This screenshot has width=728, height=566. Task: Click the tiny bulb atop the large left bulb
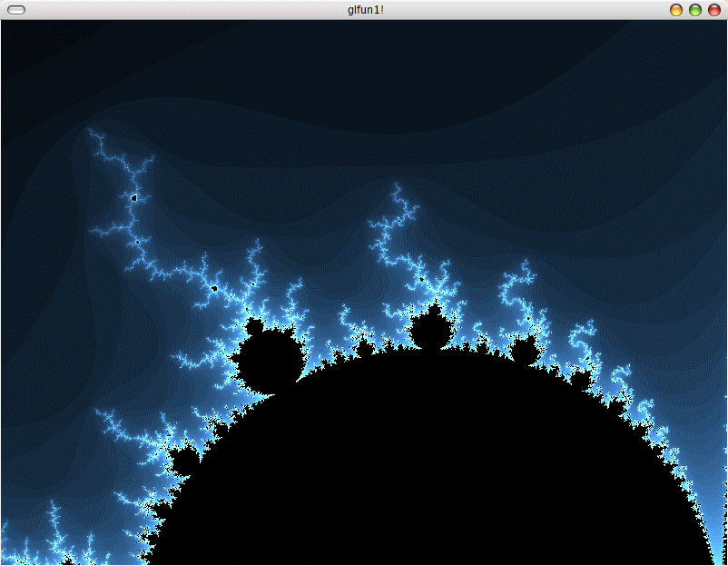(x=254, y=324)
